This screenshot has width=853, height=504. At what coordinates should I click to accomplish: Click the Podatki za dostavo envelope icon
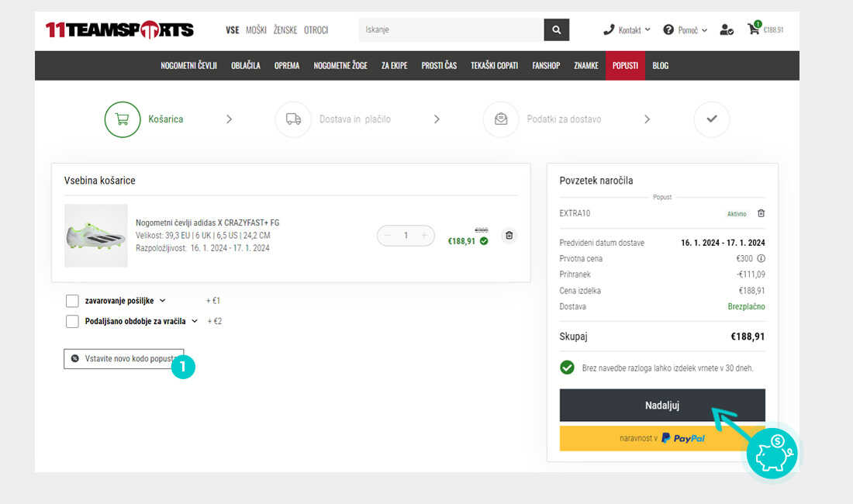(501, 119)
